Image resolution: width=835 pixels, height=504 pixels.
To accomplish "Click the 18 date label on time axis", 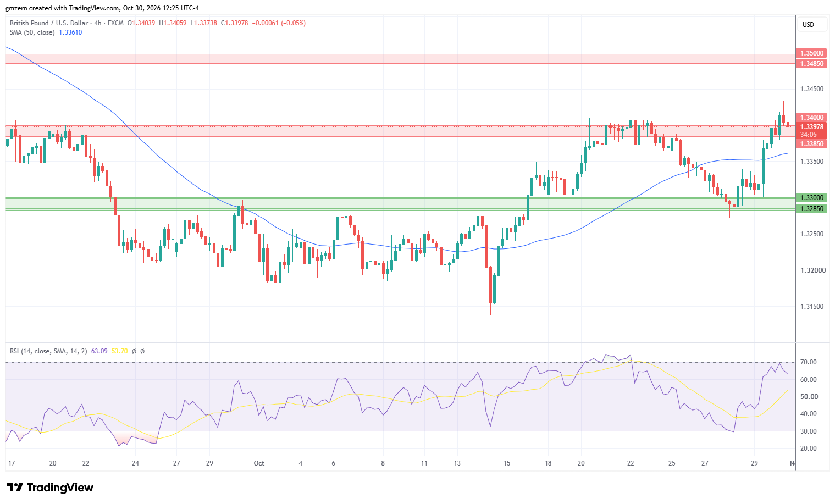I will [548, 463].
